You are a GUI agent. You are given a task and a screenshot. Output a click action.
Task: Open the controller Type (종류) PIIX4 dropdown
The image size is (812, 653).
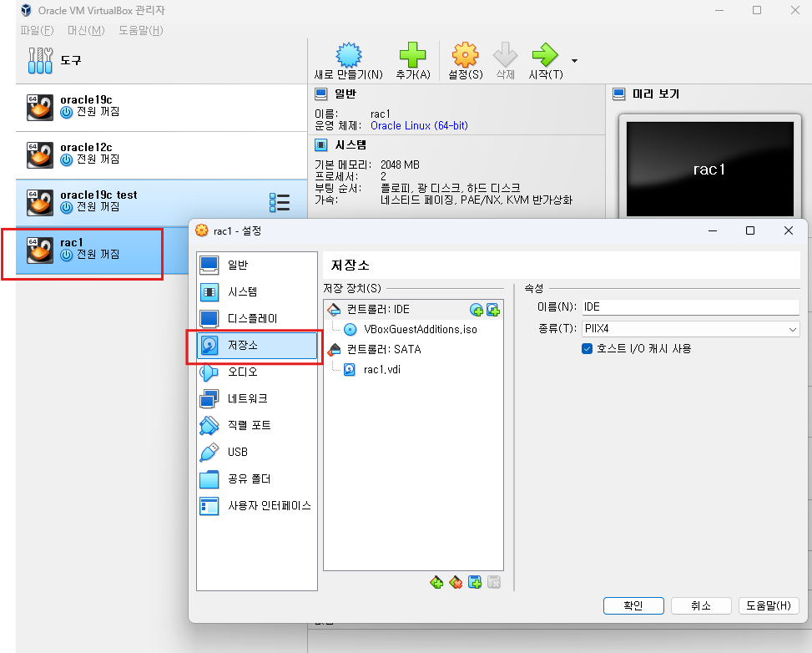pos(691,328)
